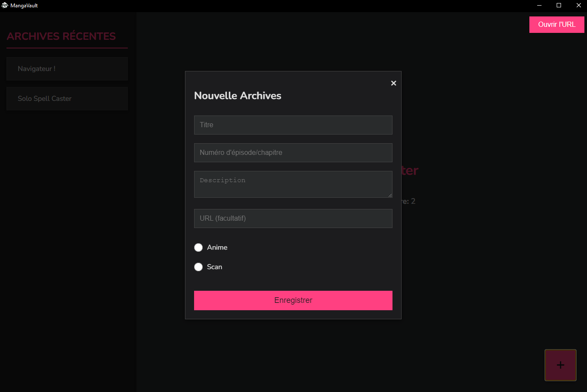
Task: Close the Nouvelle Archives dialog
Action: coord(393,83)
